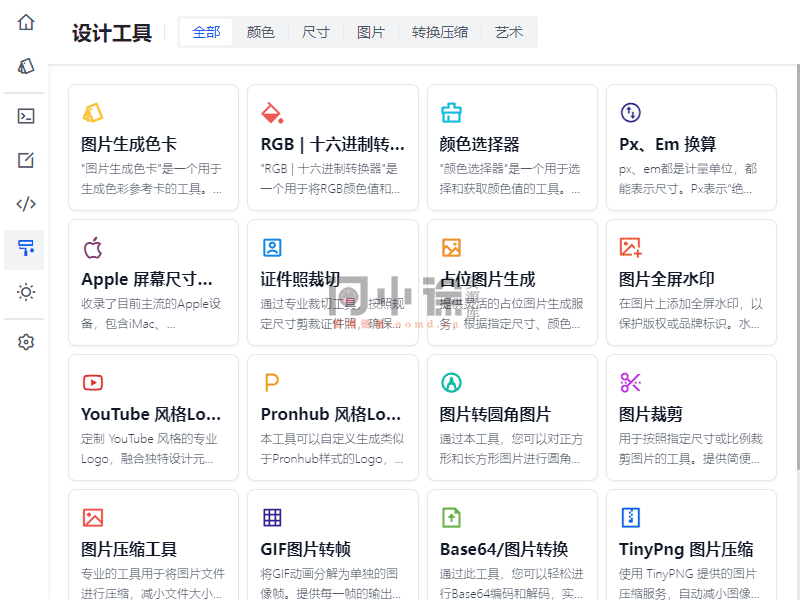
Task: Switch to the 全部 tab
Action: pos(206,32)
